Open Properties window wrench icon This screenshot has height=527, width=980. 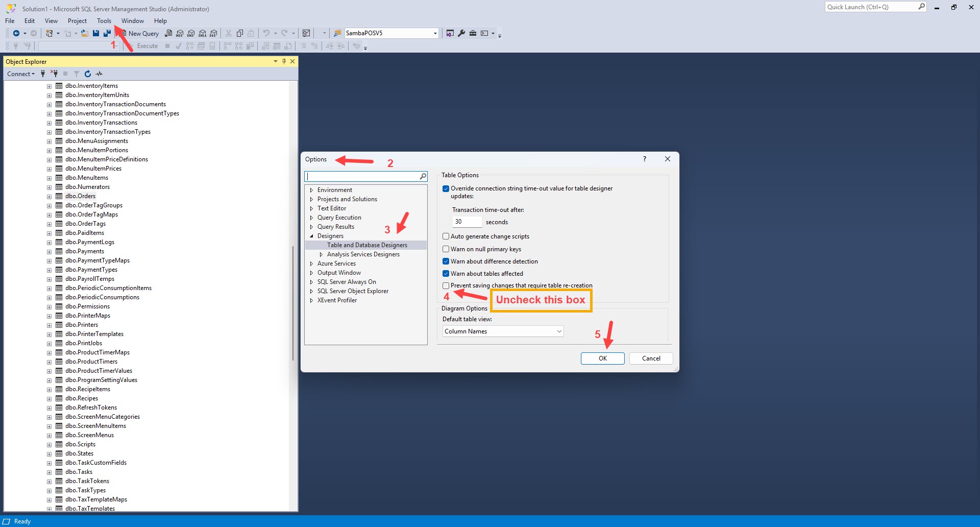click(461, 33)
